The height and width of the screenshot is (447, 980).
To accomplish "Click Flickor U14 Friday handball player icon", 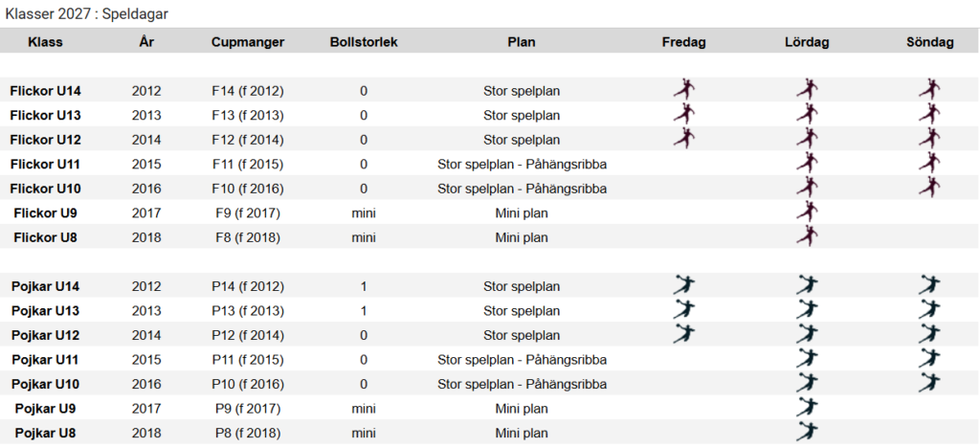I will point(683,89).
